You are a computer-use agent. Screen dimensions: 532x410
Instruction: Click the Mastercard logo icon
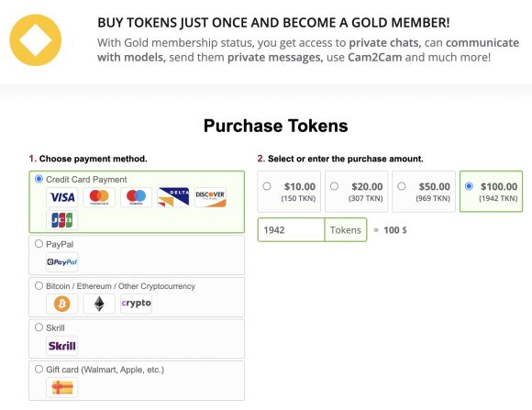[x=99, y=197]
